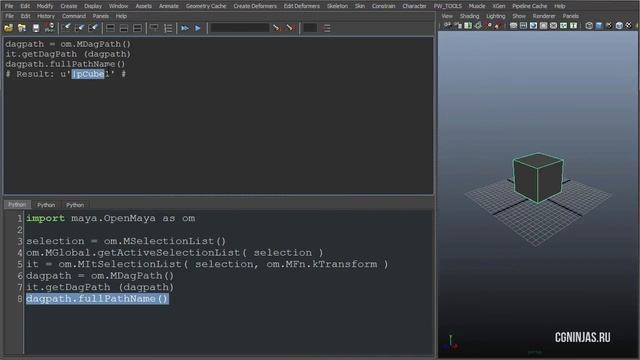Open Modify menu in main menu bar

pyautogui.click(x=45, y=6)
